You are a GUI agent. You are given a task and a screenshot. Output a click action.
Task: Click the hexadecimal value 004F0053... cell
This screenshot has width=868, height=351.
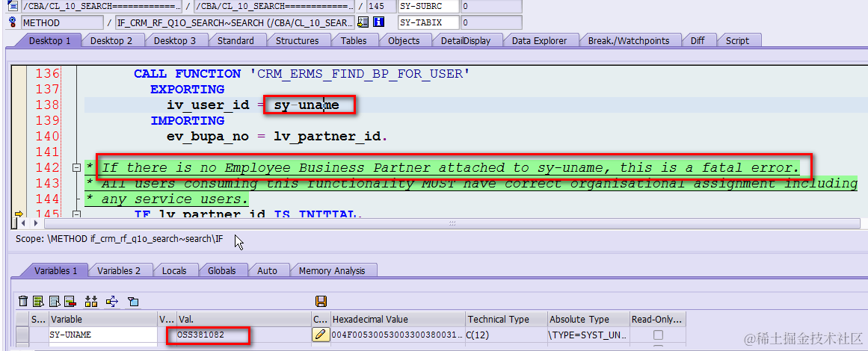tap(398, 335)
